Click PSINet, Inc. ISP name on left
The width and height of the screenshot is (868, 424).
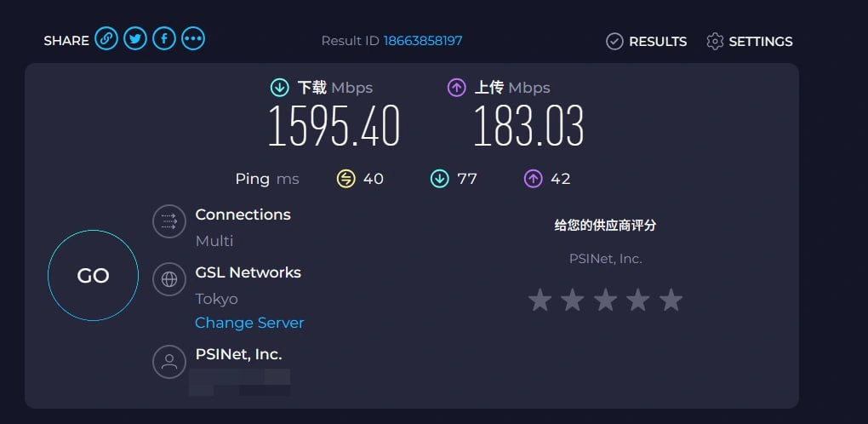point(238,354)
